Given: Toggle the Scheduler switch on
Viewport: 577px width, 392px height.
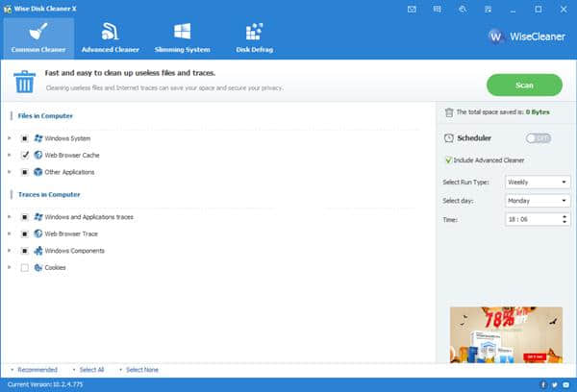Looking at the screenshot, I should click(x=539, y=138).
